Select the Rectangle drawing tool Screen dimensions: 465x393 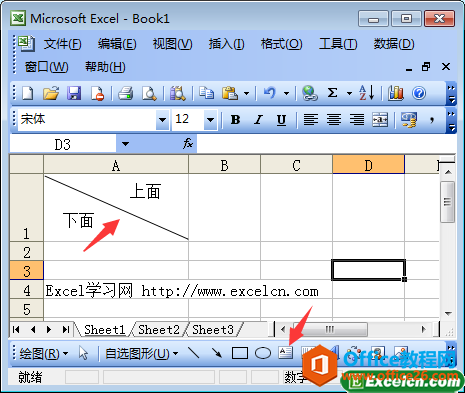(x=240, y=353)
